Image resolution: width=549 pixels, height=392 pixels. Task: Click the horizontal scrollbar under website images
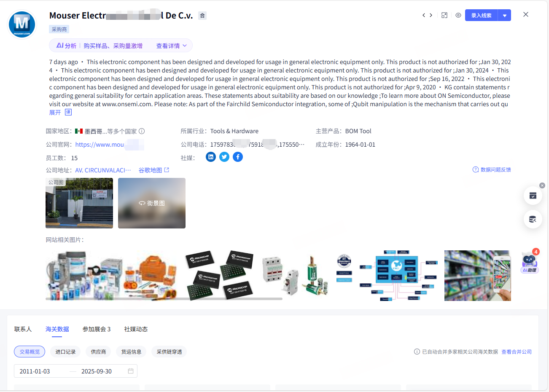click(164, 299)
